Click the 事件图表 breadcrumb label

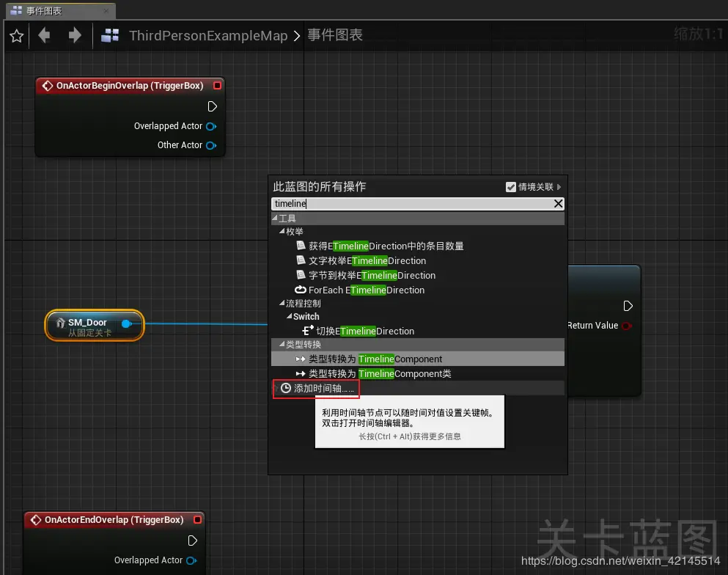335,34
